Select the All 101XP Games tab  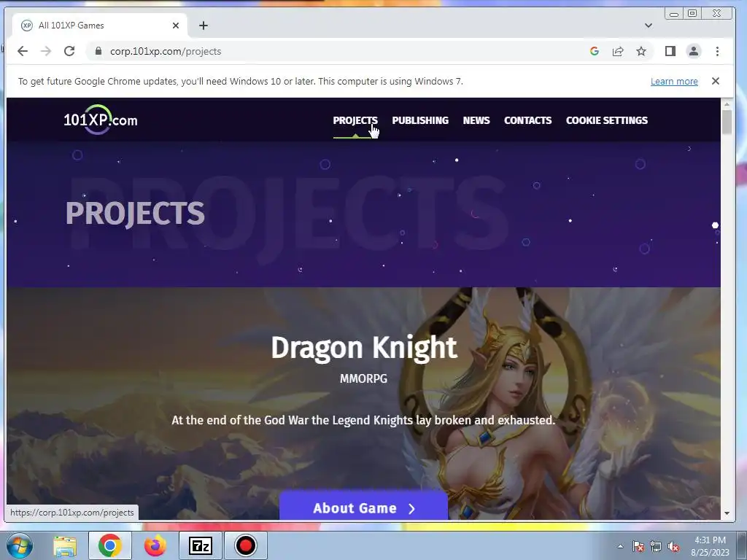(x=98, y=26)
